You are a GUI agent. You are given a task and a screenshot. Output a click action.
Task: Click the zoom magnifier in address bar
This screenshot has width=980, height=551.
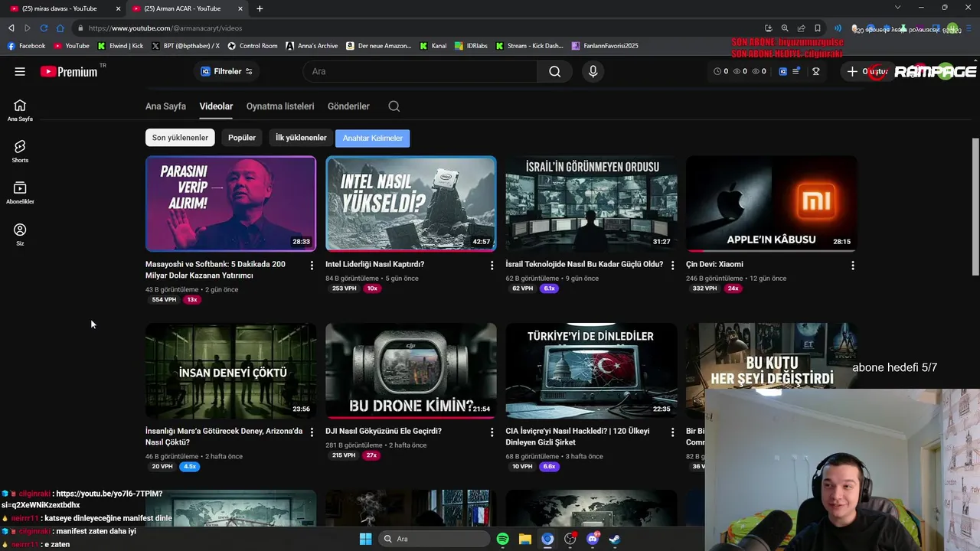pos(785,28)
